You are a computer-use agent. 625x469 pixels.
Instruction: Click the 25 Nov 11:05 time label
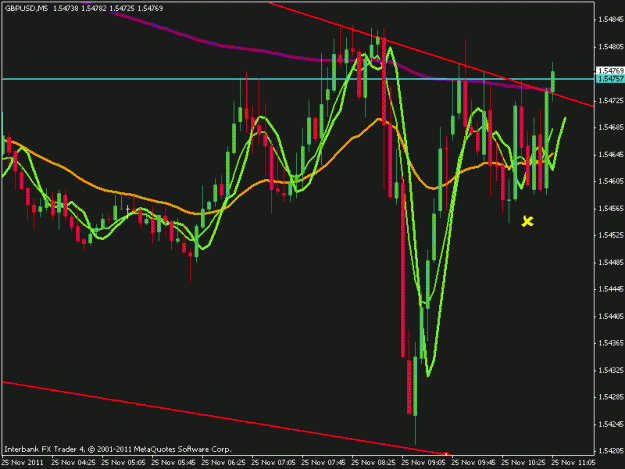coord(574,463)
